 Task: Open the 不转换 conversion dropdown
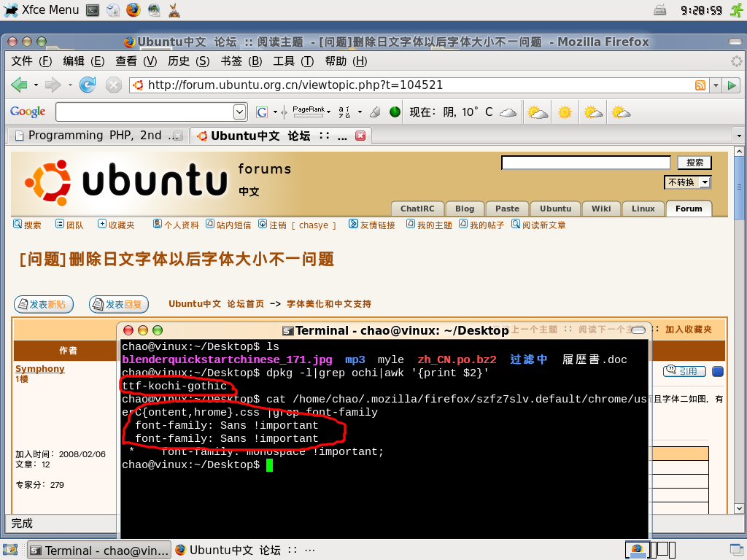coord(687,182)
